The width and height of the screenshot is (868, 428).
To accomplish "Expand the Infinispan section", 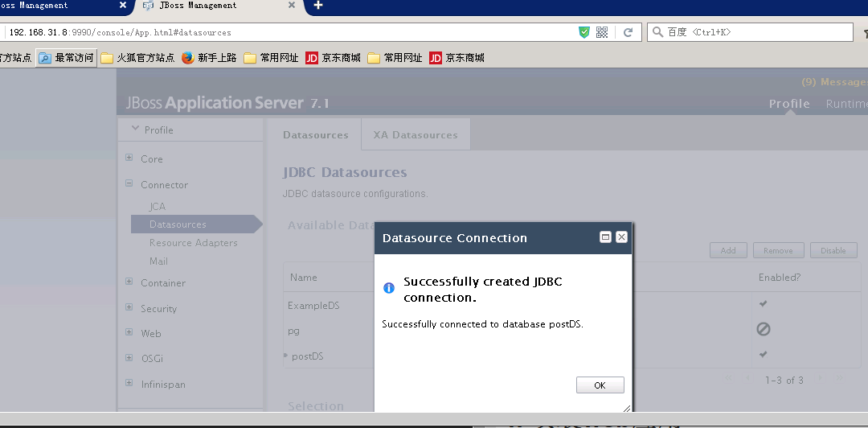I will click(x=129, y=384).
